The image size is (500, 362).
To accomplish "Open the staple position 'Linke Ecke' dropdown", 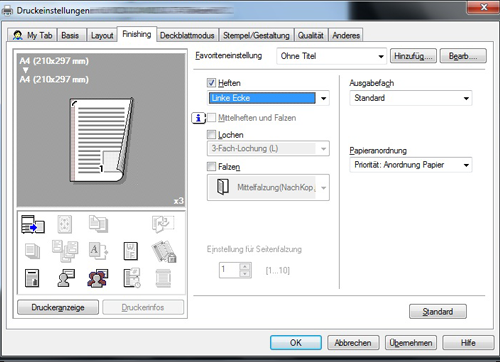I will coord(268,98).
